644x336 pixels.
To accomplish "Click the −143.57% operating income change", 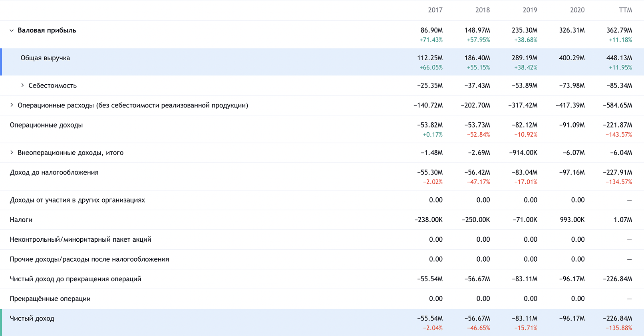I will pos(619,135).
